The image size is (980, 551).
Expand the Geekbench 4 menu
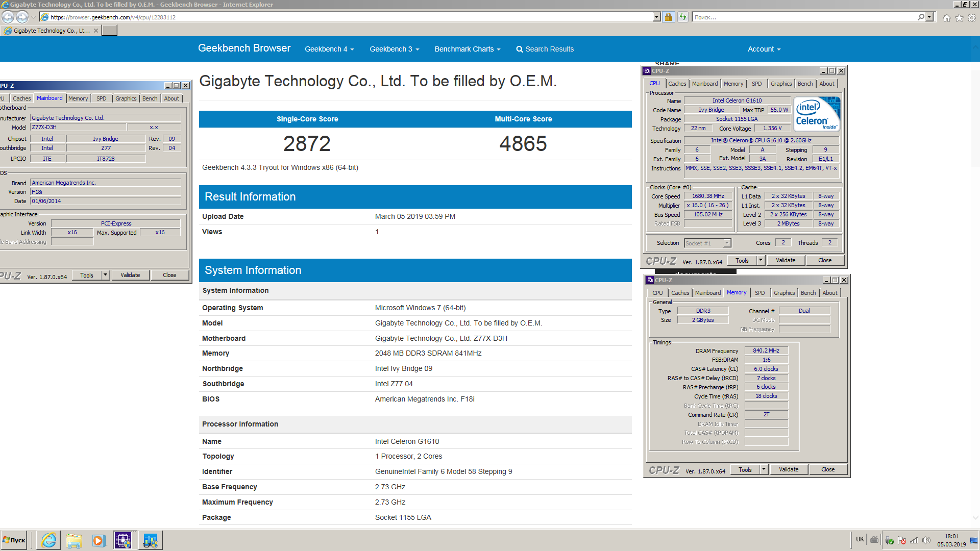pos(329,49)
